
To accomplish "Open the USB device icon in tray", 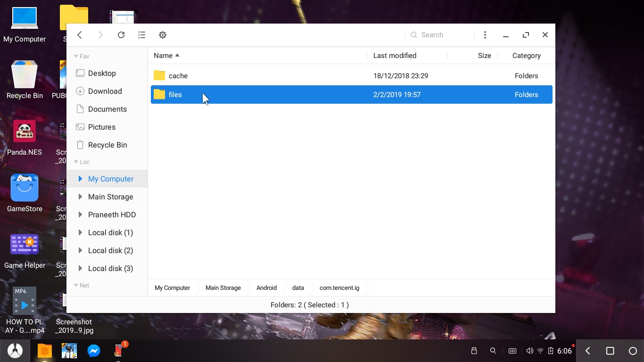I will click(x=474, y=351).
